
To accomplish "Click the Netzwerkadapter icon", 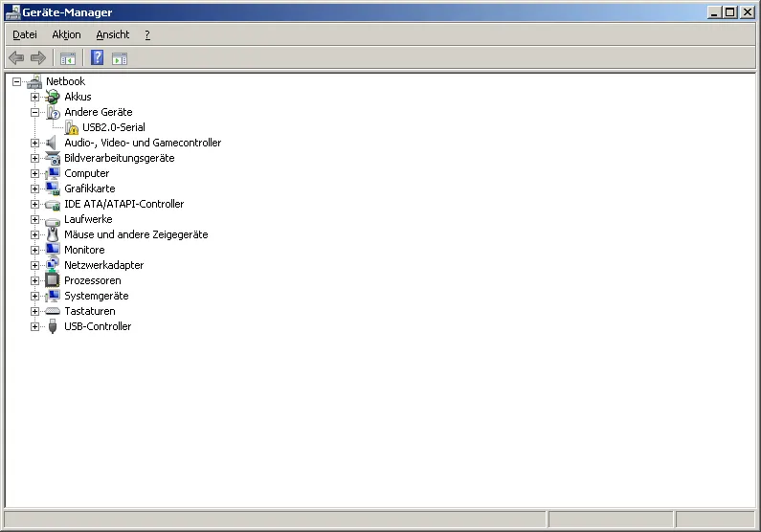I will [53, 265].
